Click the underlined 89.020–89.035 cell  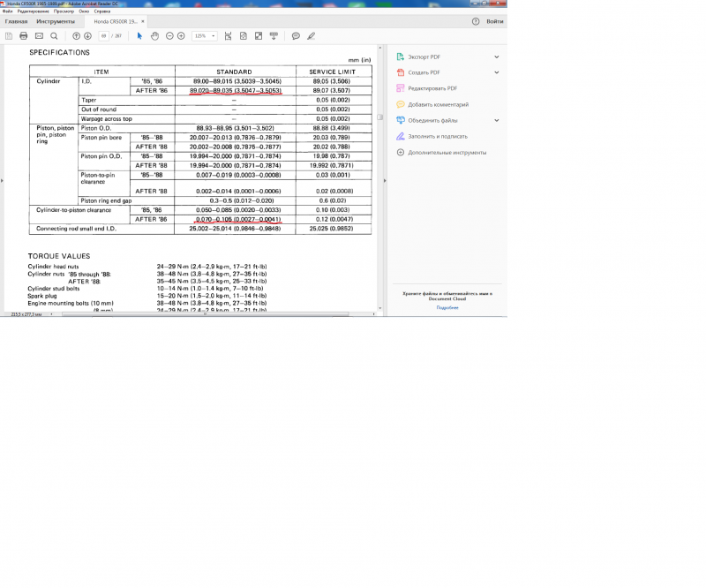tap(236, 91)
